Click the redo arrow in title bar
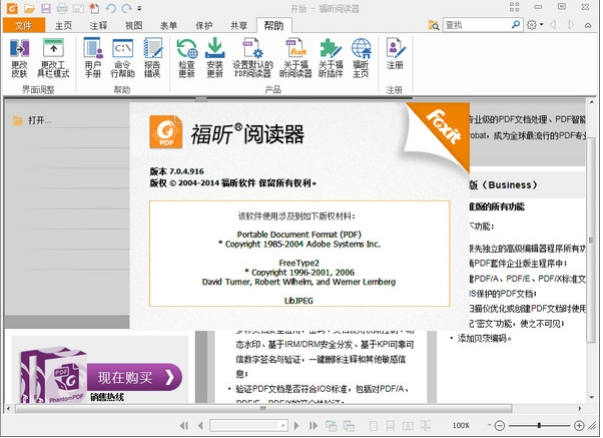 (126, 8)
